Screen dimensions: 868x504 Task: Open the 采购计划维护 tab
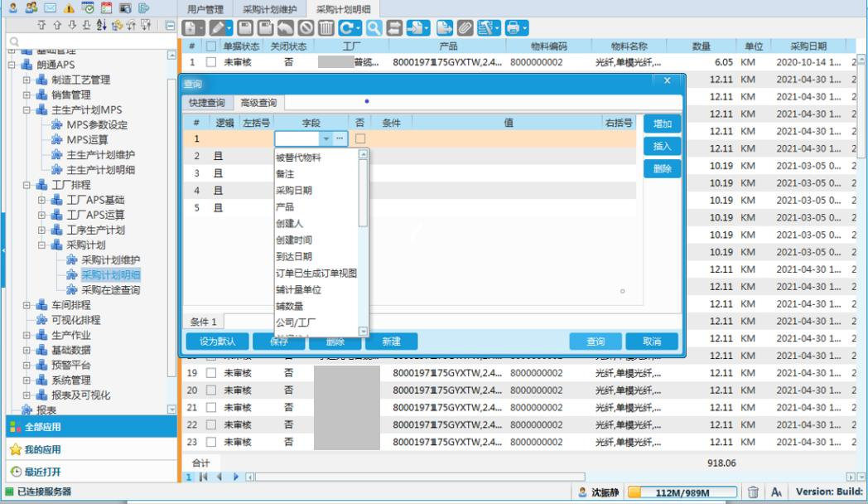(270, 9)
